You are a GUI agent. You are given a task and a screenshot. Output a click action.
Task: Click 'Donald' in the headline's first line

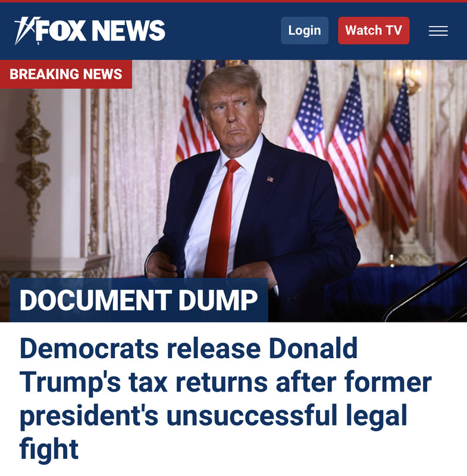pyautogui.click(x=313, y=349)
